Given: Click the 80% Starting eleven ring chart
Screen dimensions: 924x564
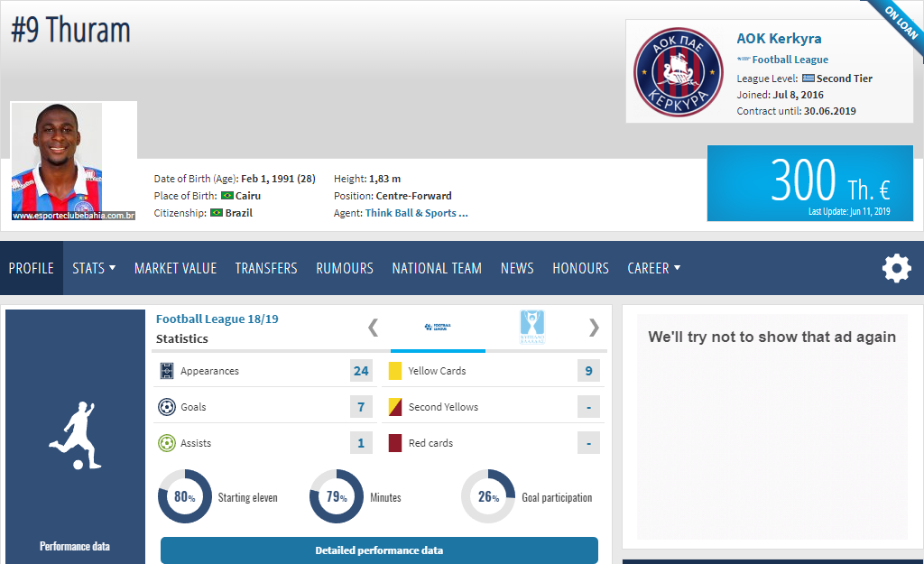Looking at the screenshot, I should (184, 496).
